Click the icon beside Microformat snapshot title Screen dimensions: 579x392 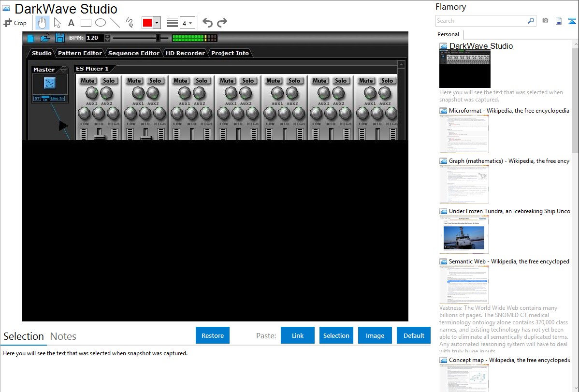tap(443, 111)
